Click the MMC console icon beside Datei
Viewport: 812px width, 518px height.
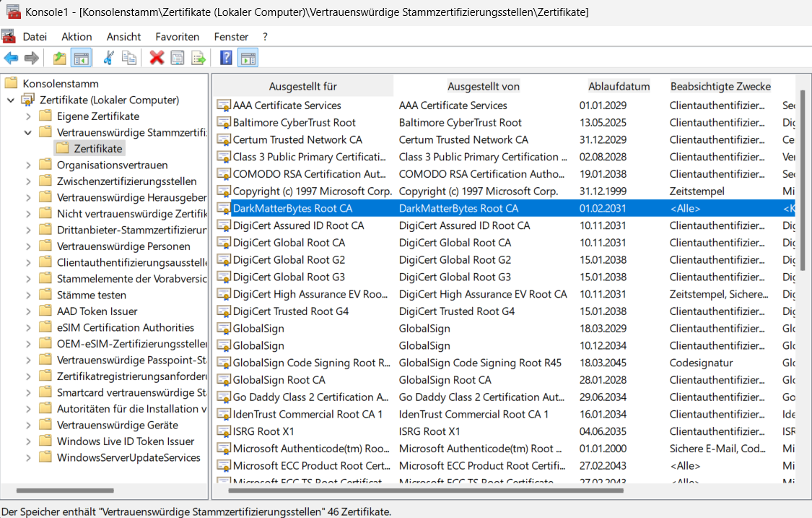(9, 36)
